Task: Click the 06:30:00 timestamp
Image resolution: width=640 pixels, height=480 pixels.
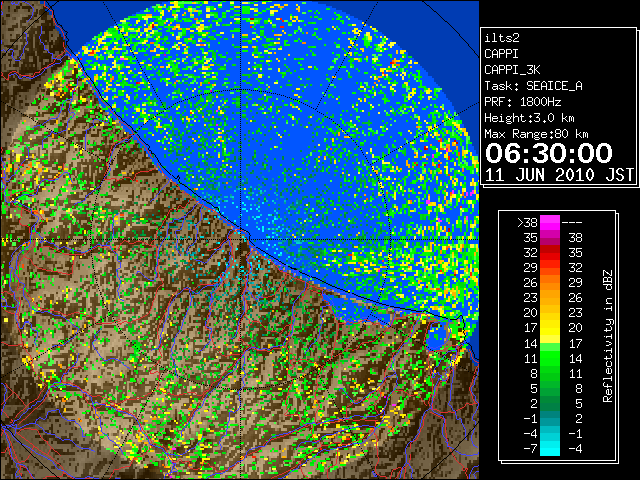Action: [x=549, y=153]
